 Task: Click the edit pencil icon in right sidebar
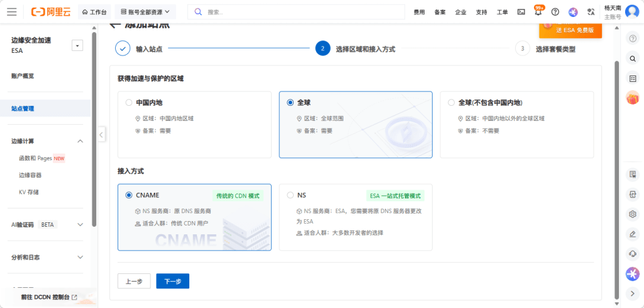coord(633,234)
